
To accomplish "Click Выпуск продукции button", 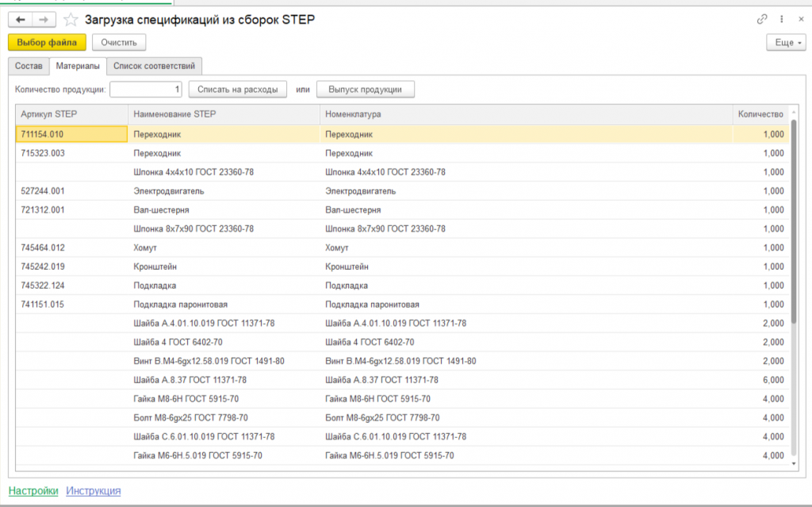I will point(365,89).
